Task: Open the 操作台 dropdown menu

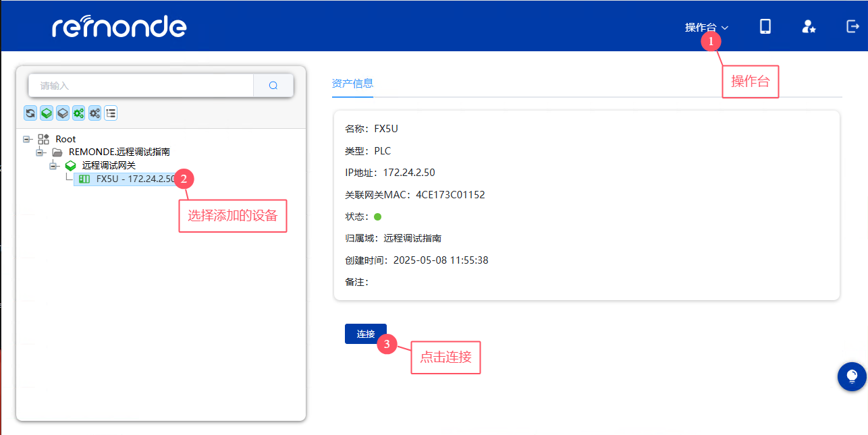Action: (707, 28)
